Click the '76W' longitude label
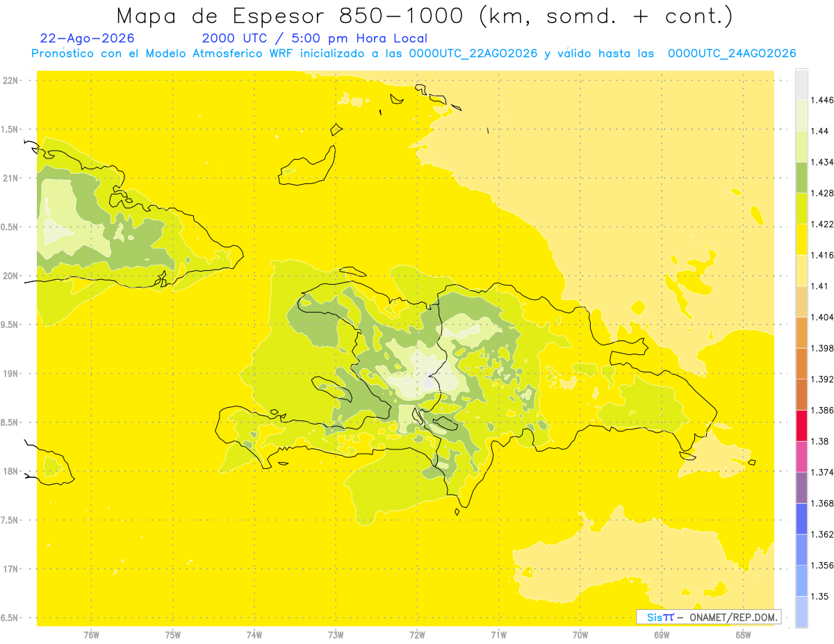The image size is (834, 644). point(91,635)
